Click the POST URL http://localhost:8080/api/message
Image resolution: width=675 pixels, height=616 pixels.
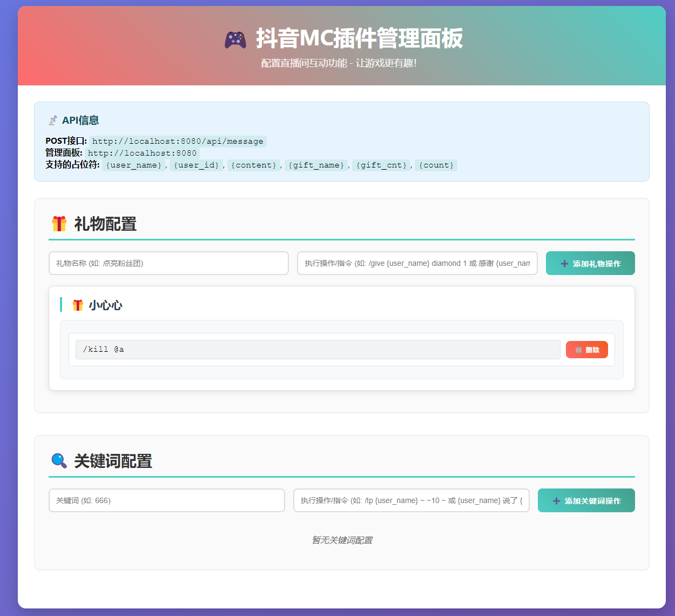coord(178,142)
